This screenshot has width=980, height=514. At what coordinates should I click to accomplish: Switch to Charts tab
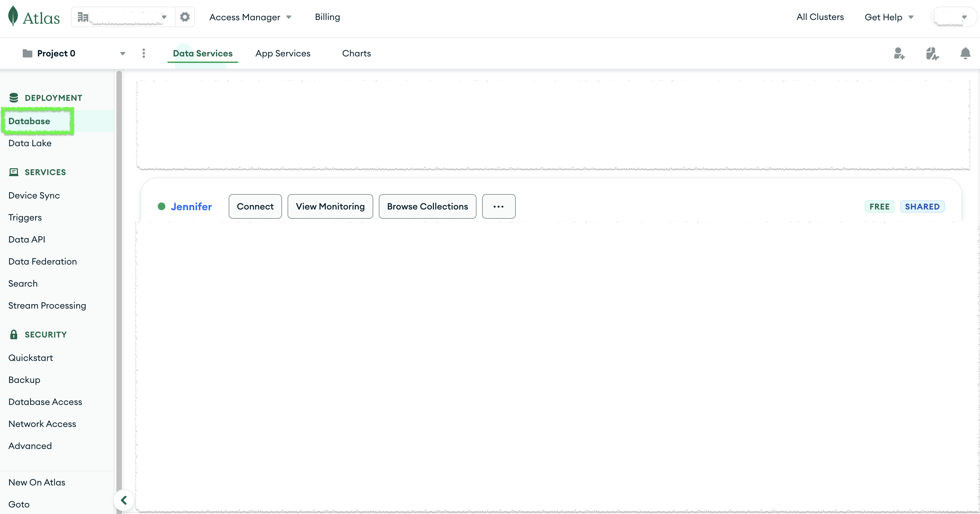356,53
